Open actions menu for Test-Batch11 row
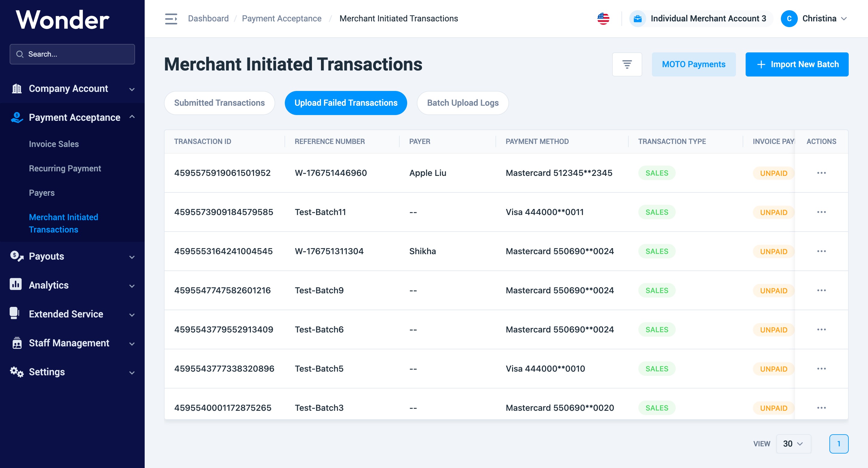The image size is (868, 468). 821,212
